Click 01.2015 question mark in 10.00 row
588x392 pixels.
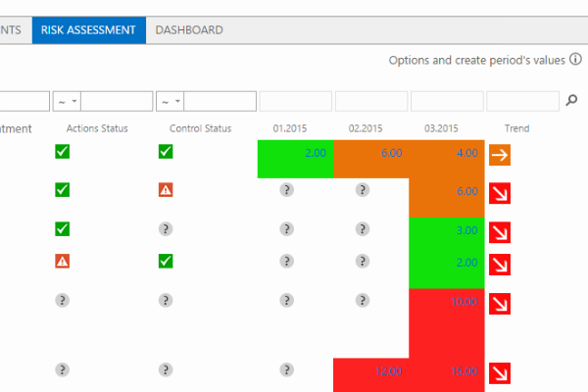287,300
